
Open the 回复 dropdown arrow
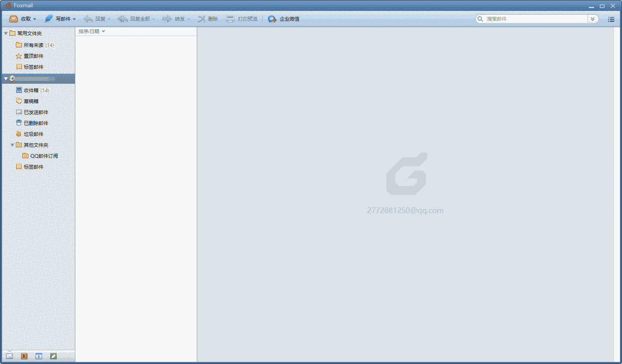[x=109, y=19]
